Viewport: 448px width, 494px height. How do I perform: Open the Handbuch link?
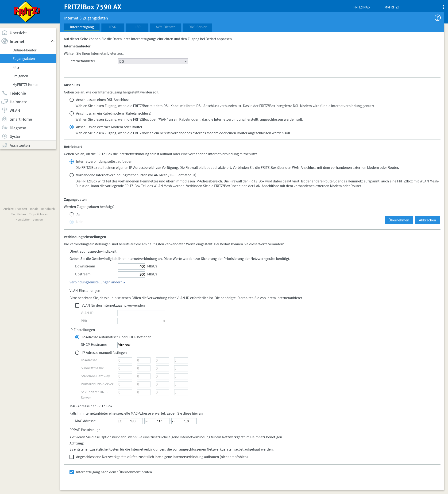(x=48, y=209)
